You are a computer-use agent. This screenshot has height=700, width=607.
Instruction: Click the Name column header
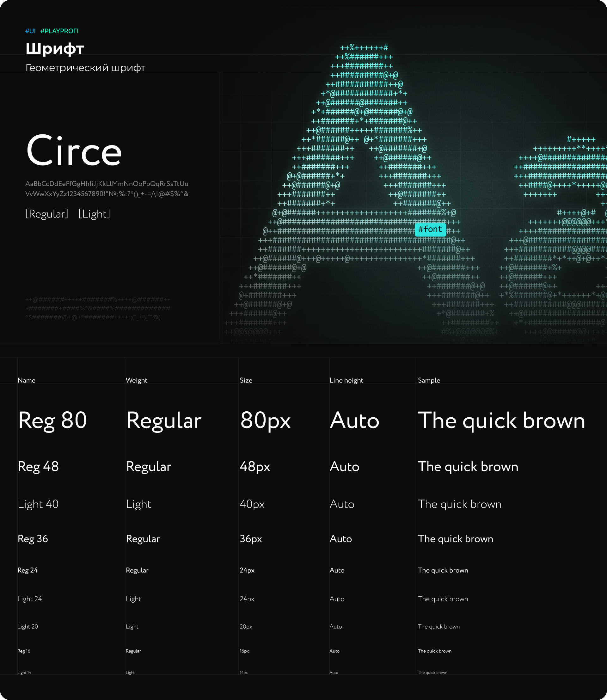(27, 380)
